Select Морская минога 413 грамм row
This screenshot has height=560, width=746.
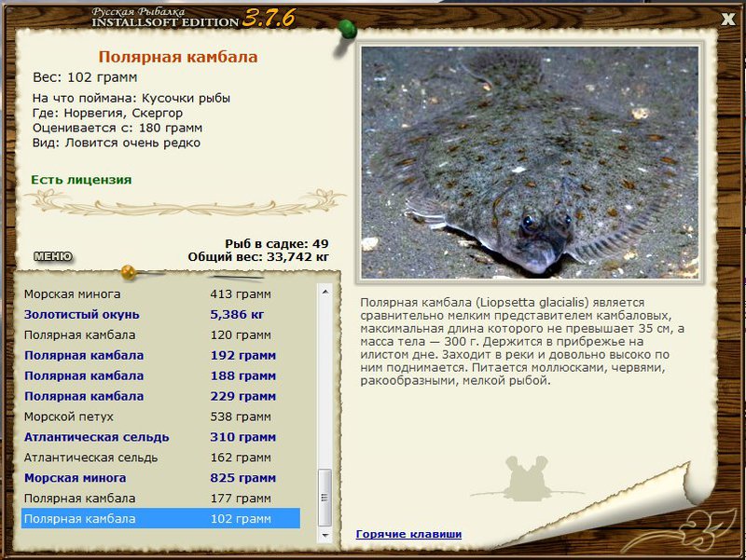point(160,294)
